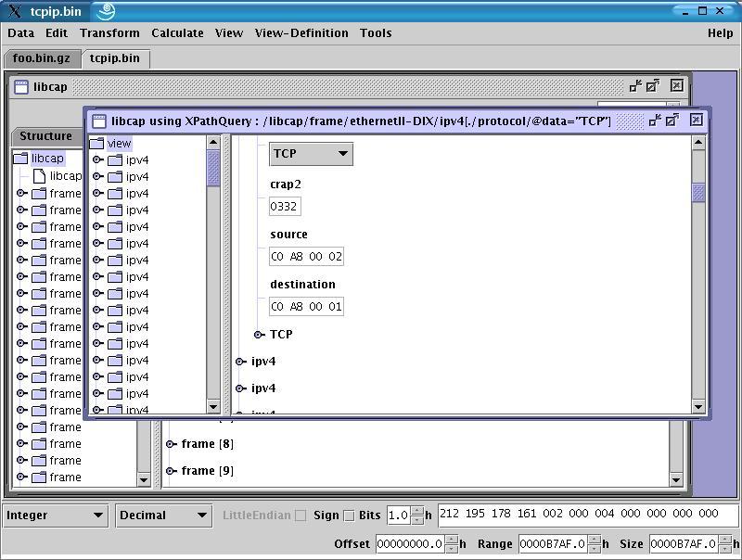The height and width of the screenshot is (560, 742).
Task: Click the XPathQuery window's iconify icon
Action: (655, 120)
